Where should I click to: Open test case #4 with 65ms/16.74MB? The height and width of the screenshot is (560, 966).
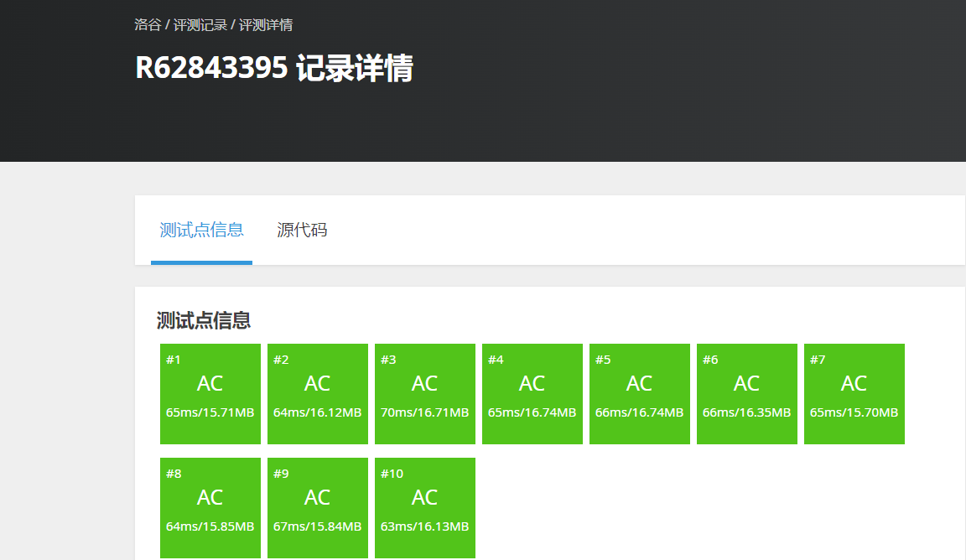pyautogui.click(x=532, y=394)
